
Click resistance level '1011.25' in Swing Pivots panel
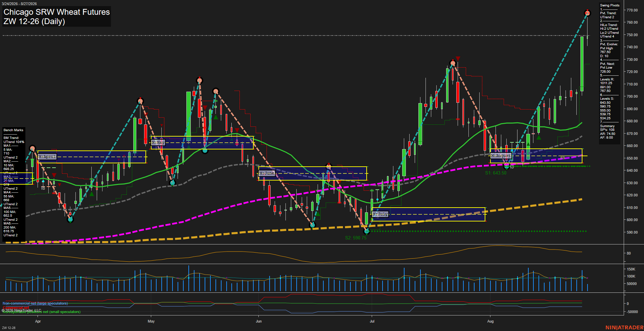coord(606,83)
